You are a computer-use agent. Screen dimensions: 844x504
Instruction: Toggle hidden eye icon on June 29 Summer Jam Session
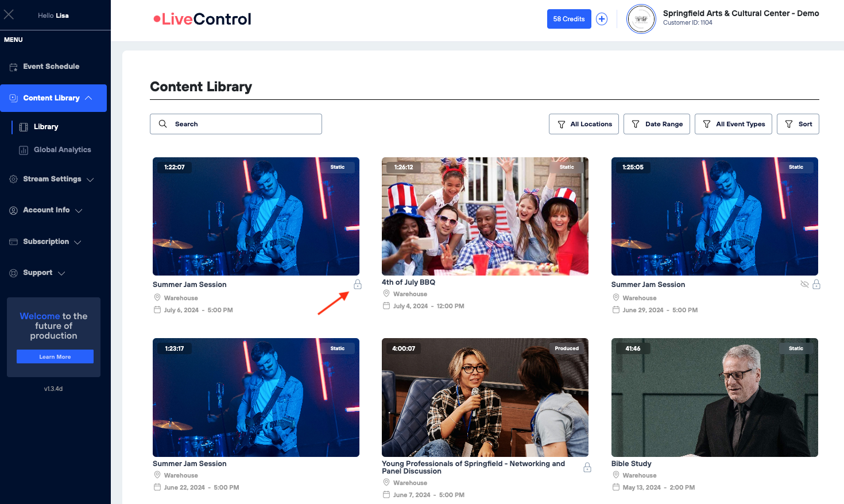click(804, 285)
